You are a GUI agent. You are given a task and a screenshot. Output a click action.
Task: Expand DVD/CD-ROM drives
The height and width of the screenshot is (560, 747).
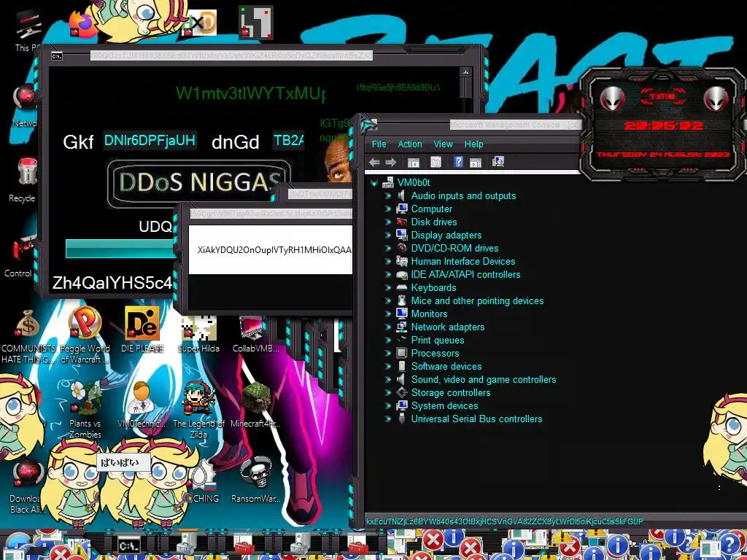(388, 248)
